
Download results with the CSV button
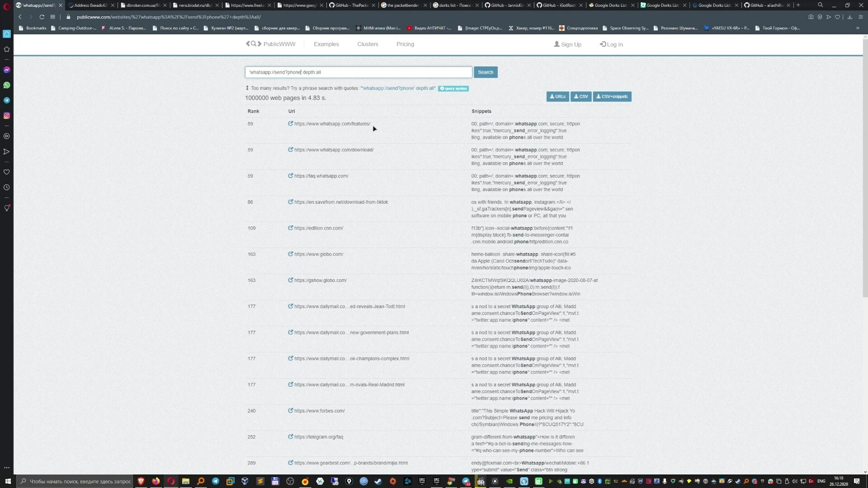tap(581, 96)
